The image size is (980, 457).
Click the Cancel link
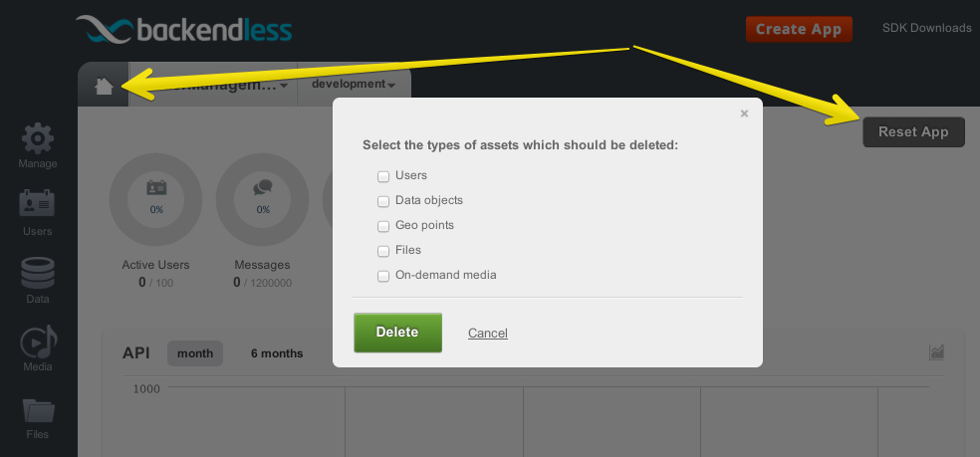(487, 334)
